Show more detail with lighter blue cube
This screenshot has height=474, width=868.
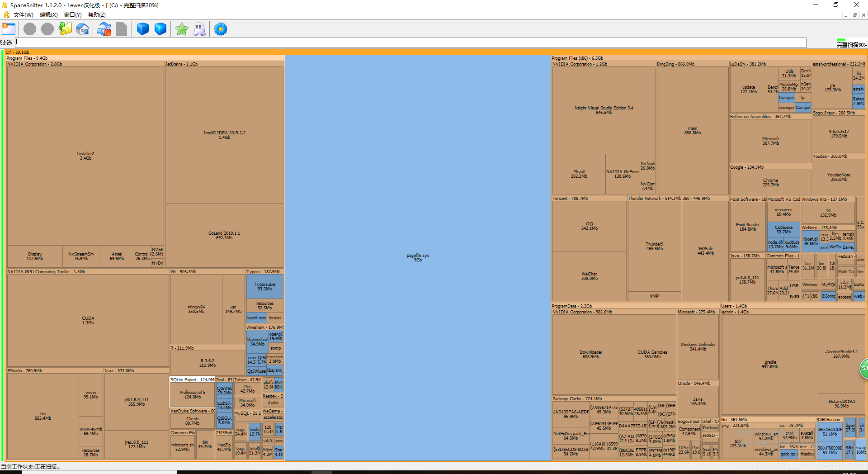point(160,29)
